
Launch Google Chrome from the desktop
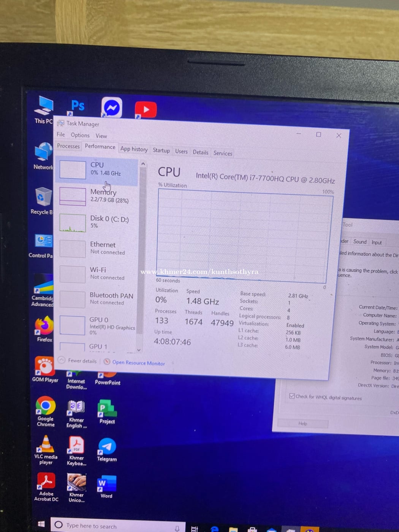coord(46,412)
